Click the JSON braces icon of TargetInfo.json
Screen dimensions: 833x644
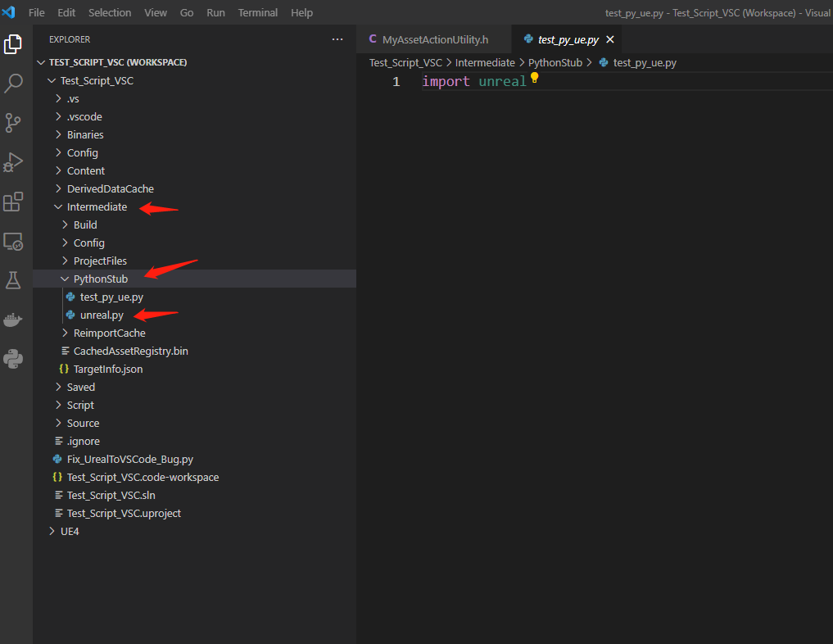pos(64,369)
